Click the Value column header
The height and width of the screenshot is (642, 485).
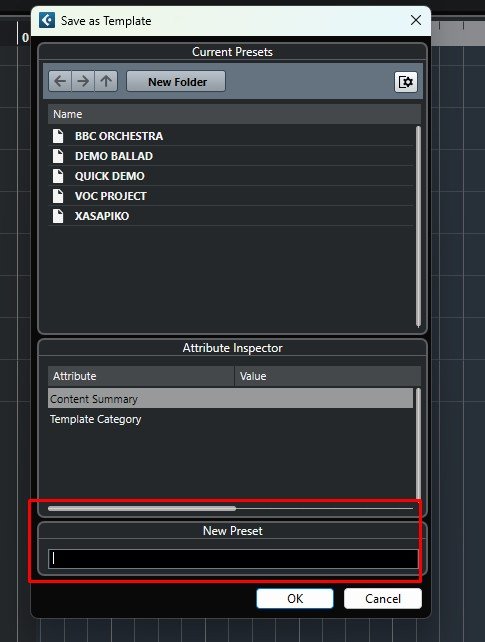pyautogui.click(x=328, y=376)
